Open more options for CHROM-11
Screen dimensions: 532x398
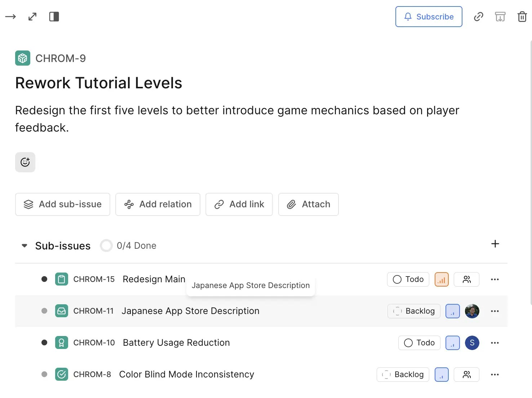pyautogui.click(x=495, y=311)
